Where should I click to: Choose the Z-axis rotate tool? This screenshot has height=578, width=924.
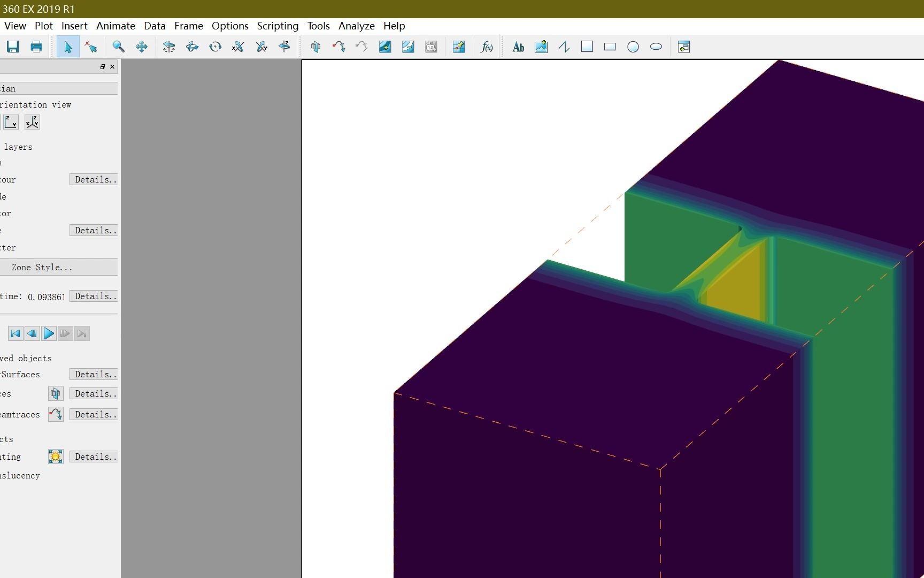tap(284, 47)
